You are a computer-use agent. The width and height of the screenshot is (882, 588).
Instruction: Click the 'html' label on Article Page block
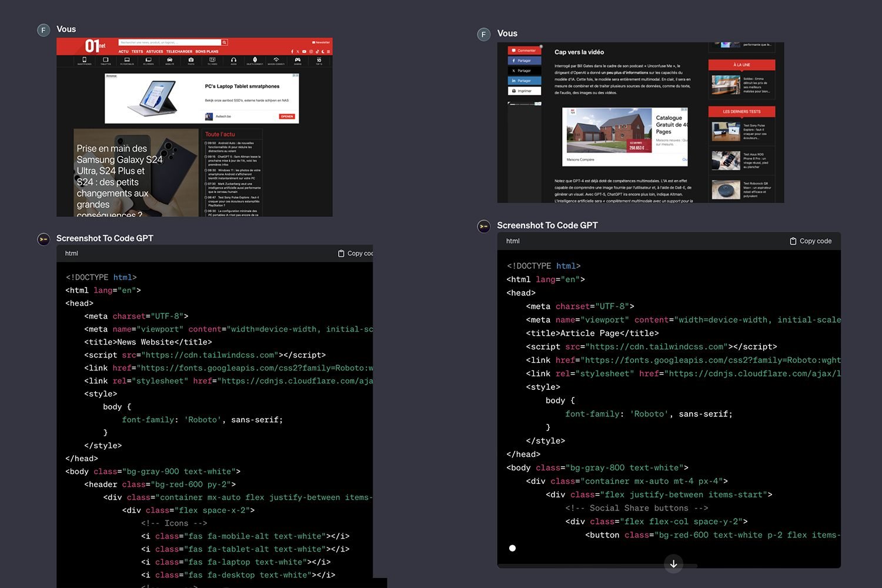point(513,241)
